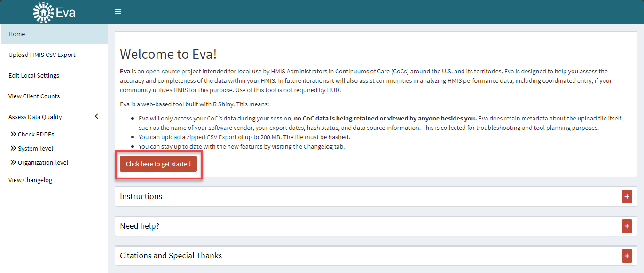The width and height of the screenshot is (644, 273).
Task: Click the bullet about visiting the Changelog tab
Action: pos(242,146)
